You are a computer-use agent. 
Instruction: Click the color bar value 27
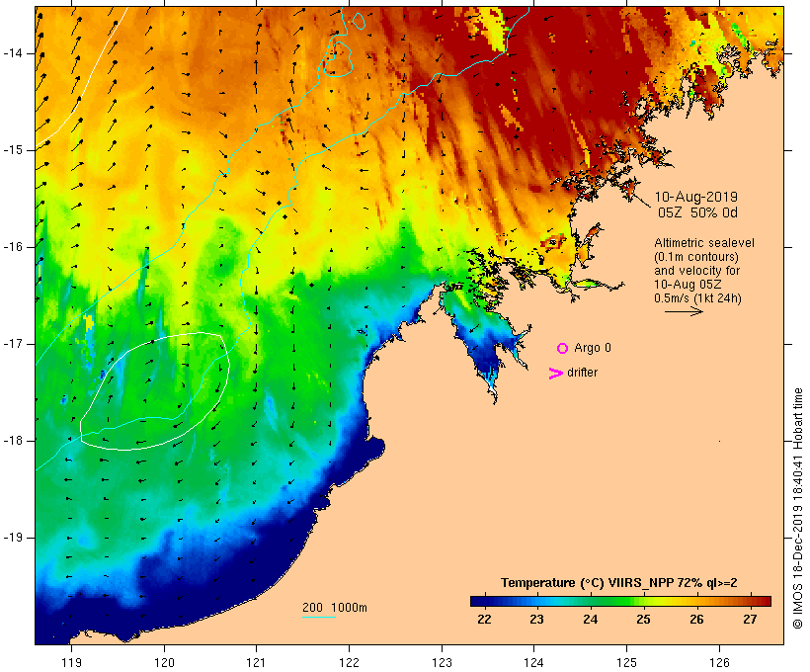pos(750,619)
